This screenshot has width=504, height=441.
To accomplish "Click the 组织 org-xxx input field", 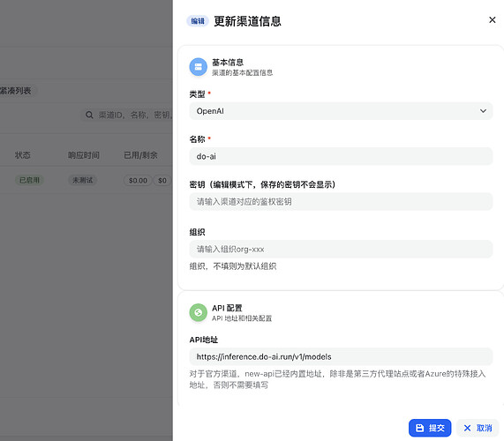I will tap(341, 250).
